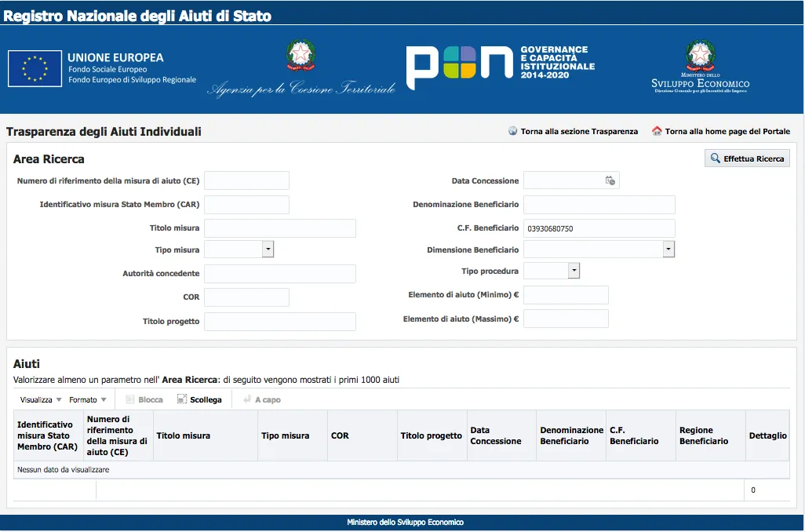This screenshot has width=805, height=532.
Task: Click the 'Nessun dato da visualizzare' text
Action: pyautogui.click(x=63, y=469)
